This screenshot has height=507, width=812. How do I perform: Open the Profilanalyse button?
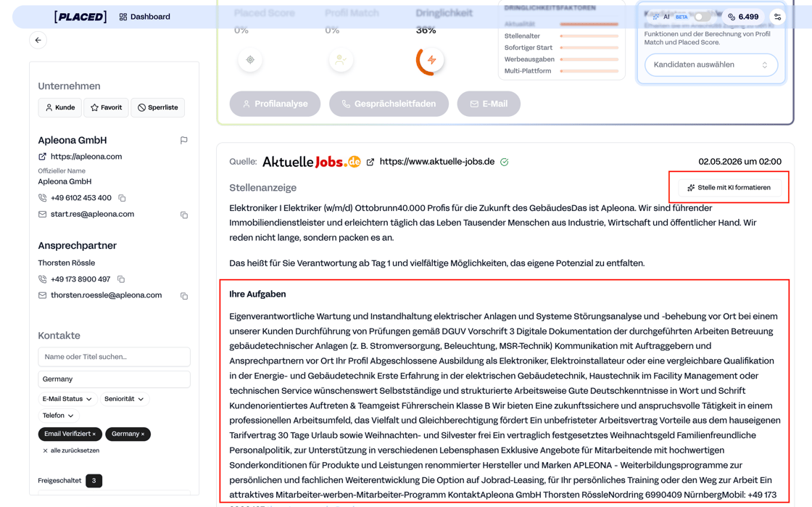275,104
